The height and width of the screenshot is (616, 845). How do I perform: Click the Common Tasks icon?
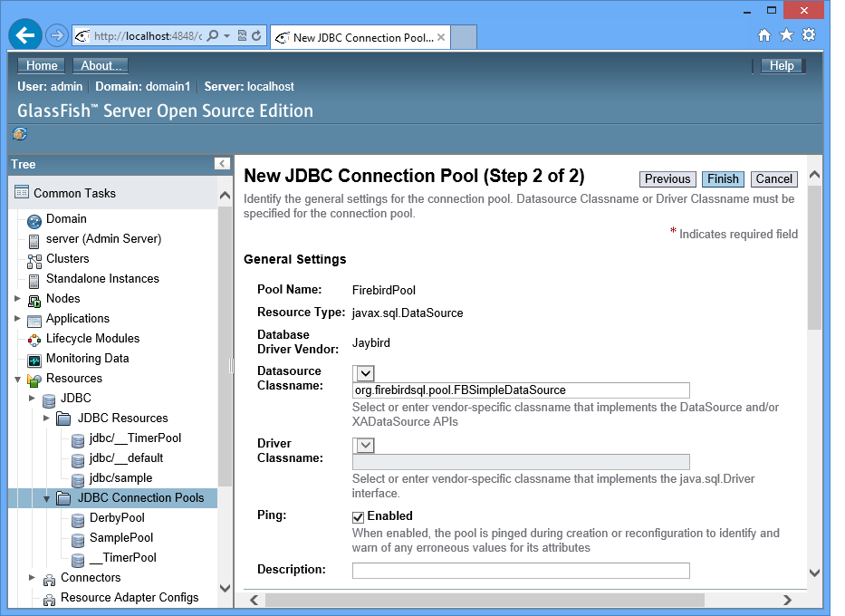pos(22,192)
